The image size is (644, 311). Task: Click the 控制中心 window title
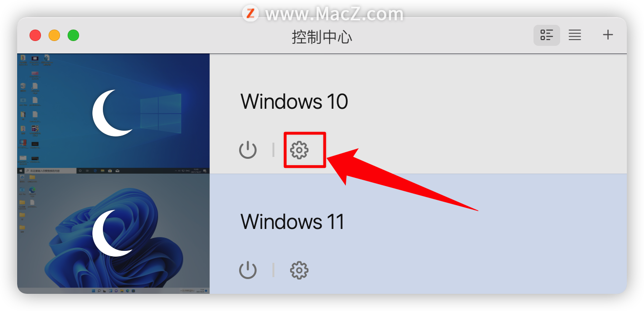pyautogui.click(x=322, y=37)
